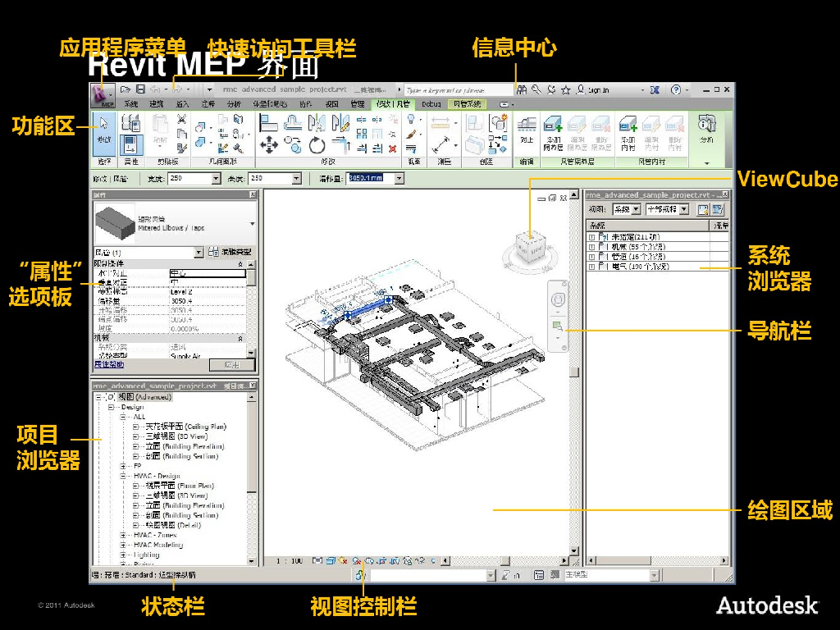Click the 属性帮助 link
The height and width of the screenshot is (630, 840).
coord(109,364)
